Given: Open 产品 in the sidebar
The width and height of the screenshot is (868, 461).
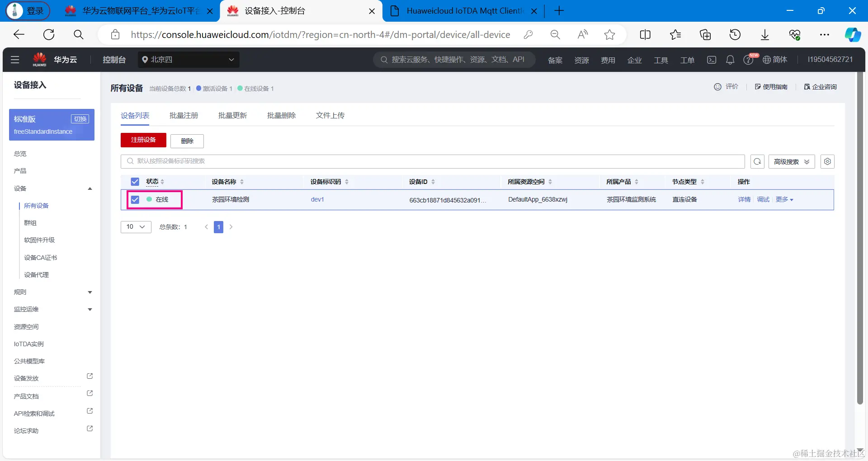Looking at the screenshot, I should pos(20,171).
